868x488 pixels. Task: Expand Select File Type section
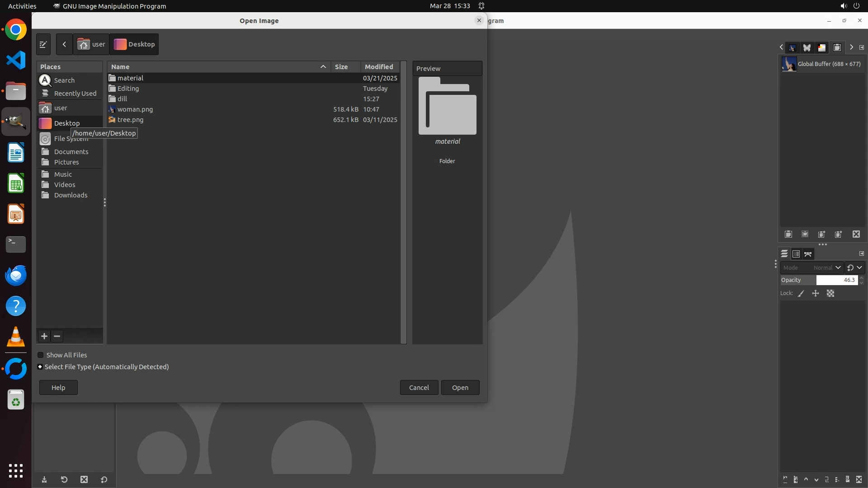coord(40,367)
